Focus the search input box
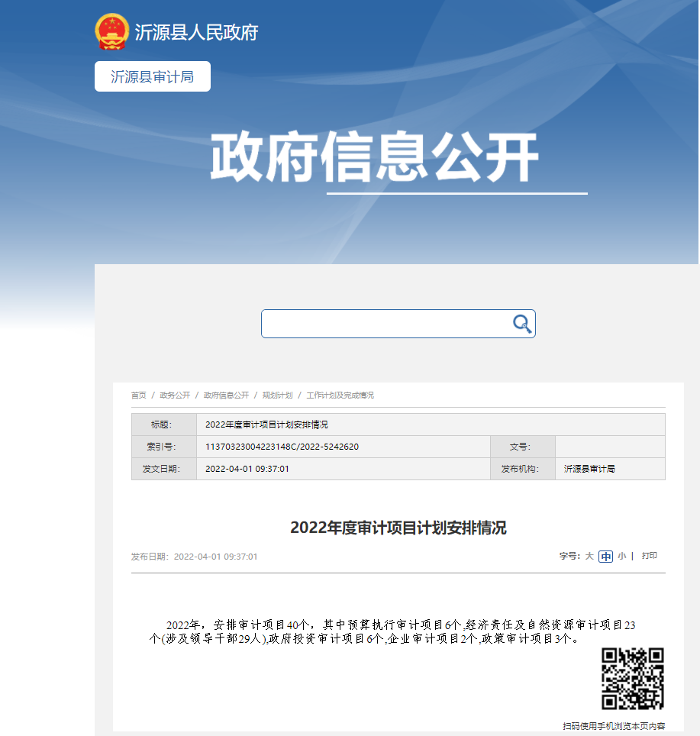This screenshot has height=736, width=700. click(x=385, y=324)
